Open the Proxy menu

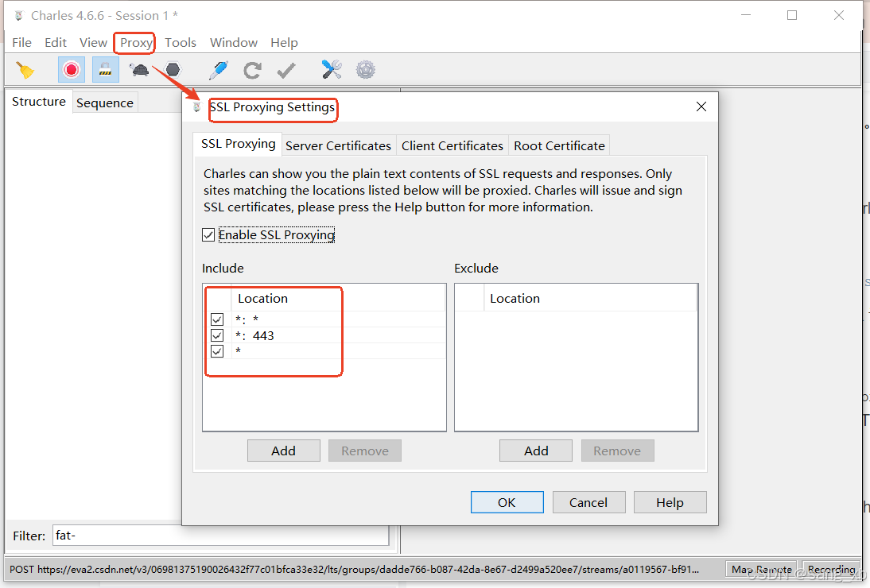point(136,43)
